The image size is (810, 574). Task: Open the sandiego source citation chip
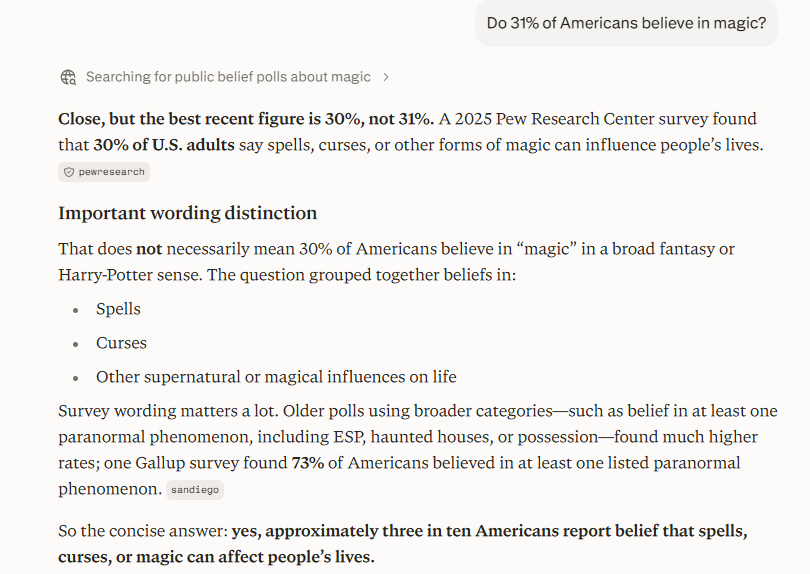click(x=195, y=490)
